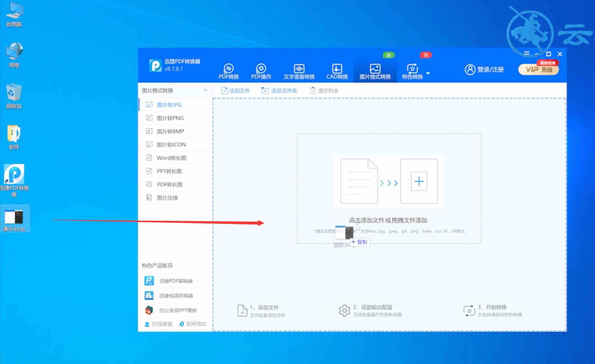The height and width of the screenshot is (364, 595).
Task: Switch to CAD转换 tab
Action: 337,71
